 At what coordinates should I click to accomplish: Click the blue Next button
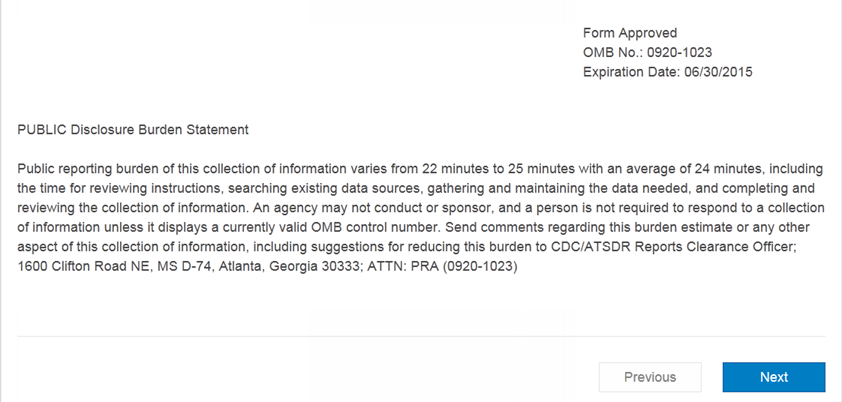tap(773, 377)
